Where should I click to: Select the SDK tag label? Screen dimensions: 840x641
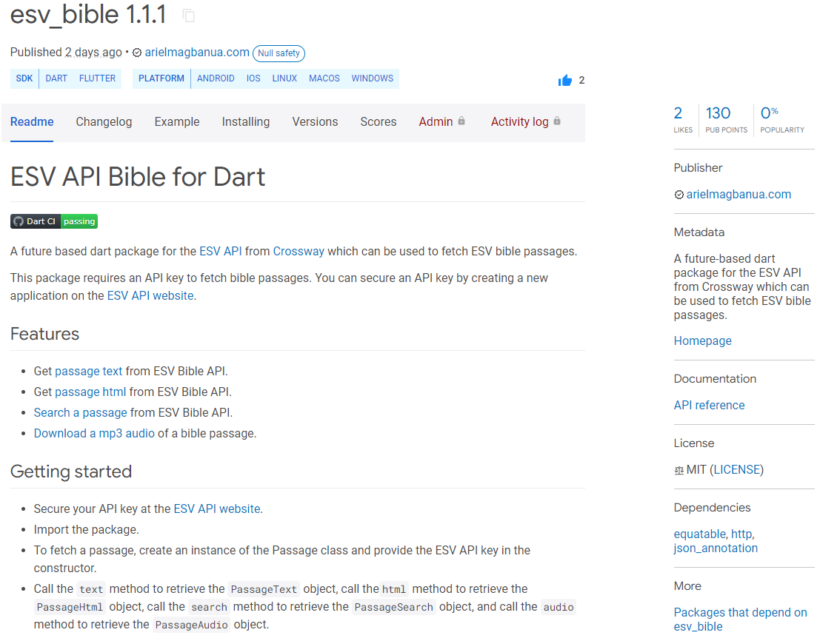[x=24, y=78]
